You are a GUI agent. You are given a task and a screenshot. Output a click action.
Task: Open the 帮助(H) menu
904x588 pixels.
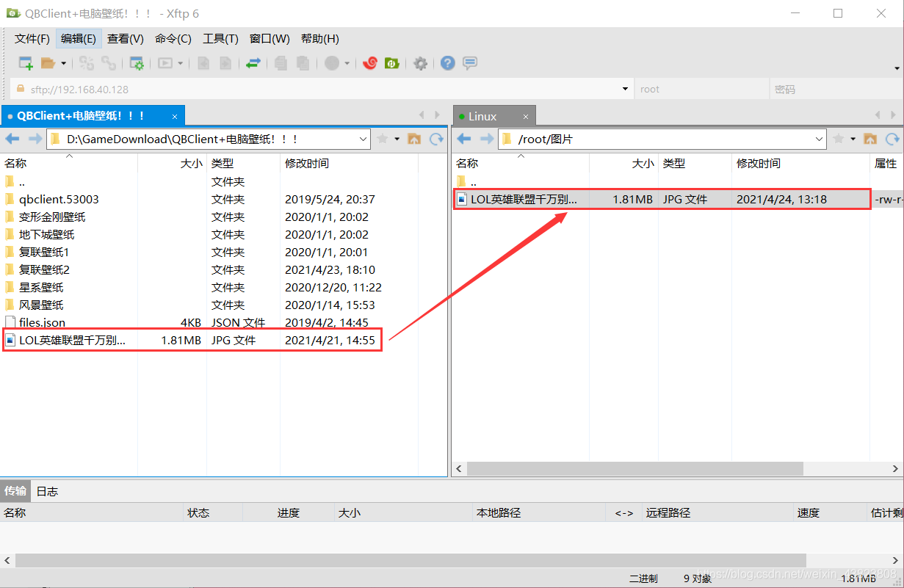click(320, 39)
